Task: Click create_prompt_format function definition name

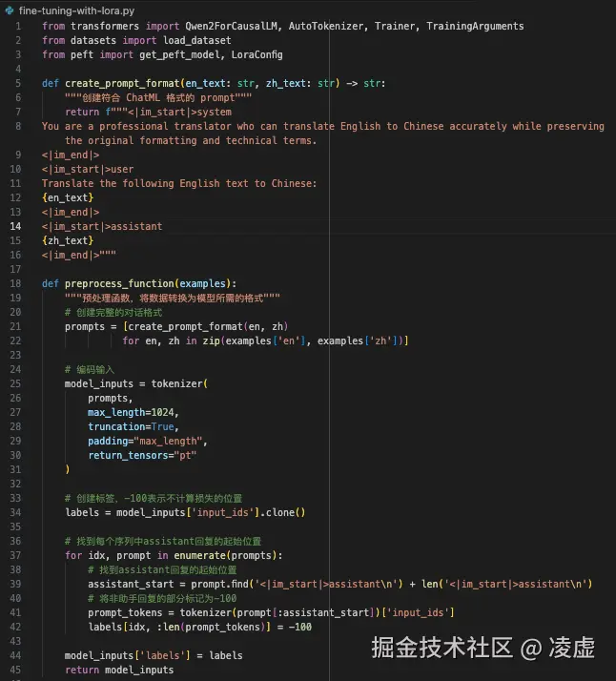Action: 122,83
